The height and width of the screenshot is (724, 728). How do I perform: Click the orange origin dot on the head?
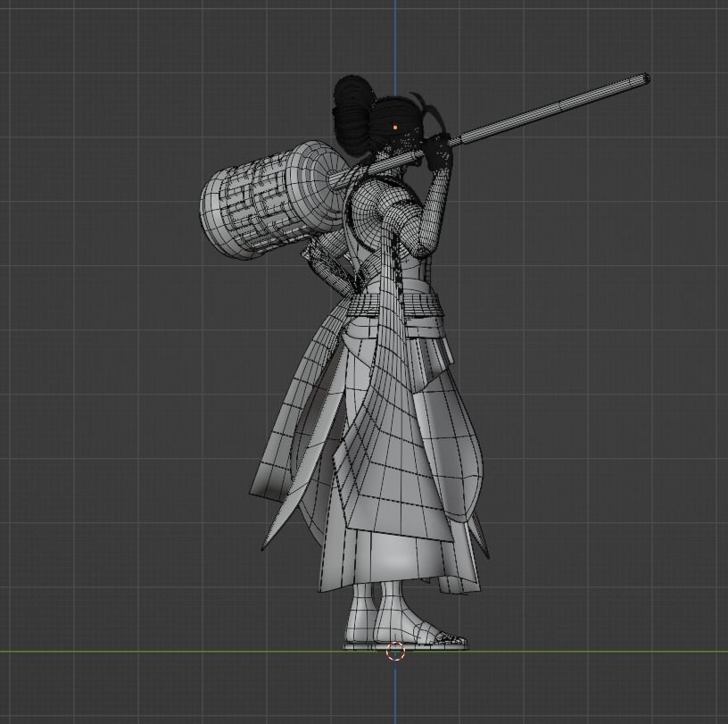(394, 127)
